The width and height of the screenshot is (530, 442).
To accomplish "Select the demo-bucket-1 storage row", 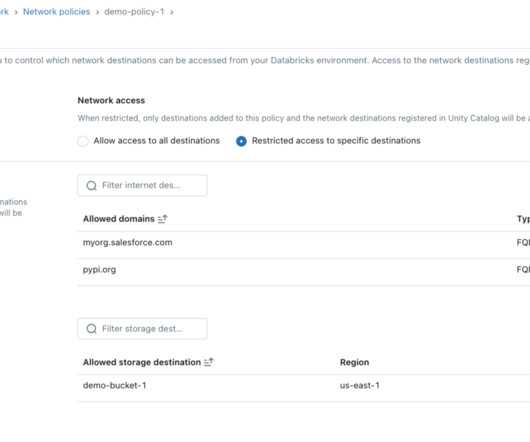I will point(304,386).
